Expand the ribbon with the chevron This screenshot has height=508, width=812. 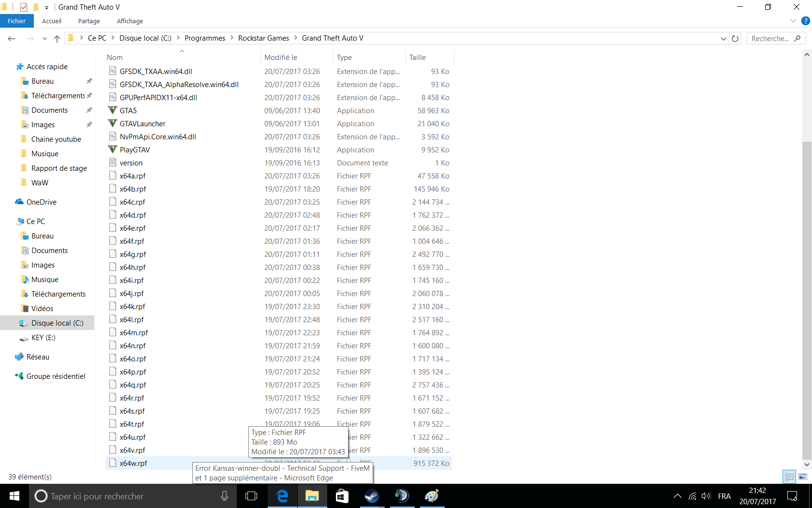[x=793, y=21]
